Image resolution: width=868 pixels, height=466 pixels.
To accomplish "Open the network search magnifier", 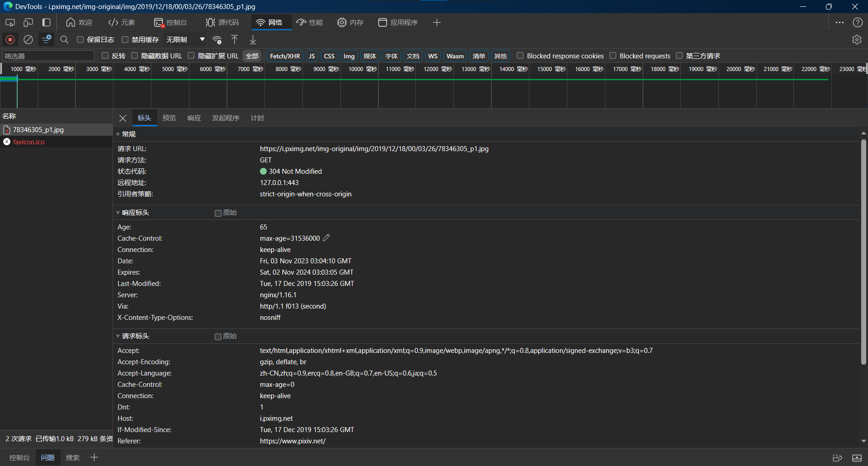I will pyautogui.click(x=64, y=40).
